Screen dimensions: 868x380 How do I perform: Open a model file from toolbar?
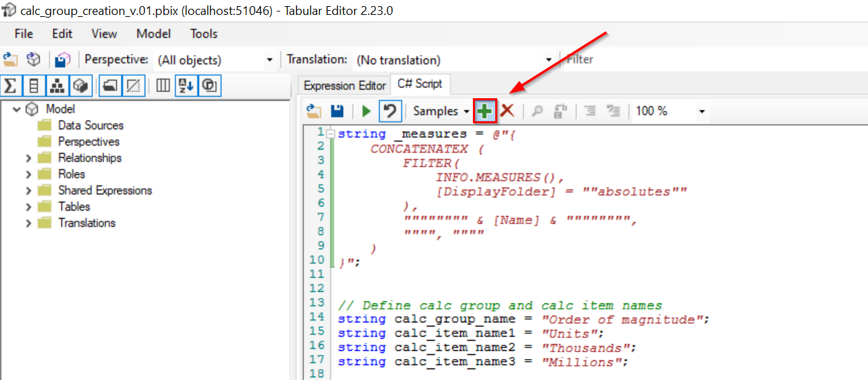[x=10, y=60]
